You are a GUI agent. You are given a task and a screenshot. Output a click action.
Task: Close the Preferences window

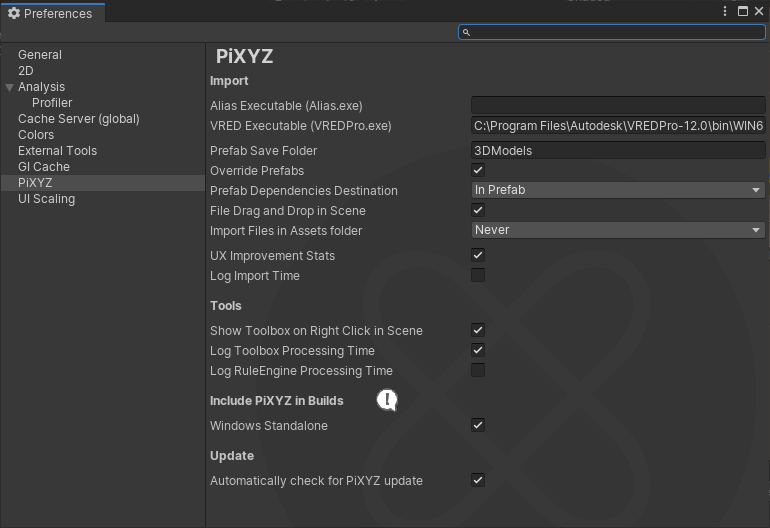pyautogui.click(x=759, y=11)
